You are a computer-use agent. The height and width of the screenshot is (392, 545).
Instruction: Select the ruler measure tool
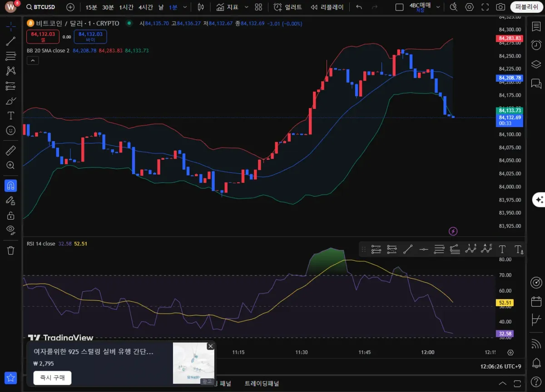[x=11, y=150]
